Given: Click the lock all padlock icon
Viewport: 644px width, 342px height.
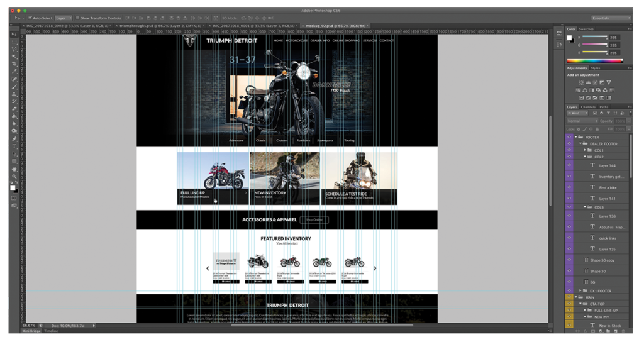Looking at the screenshot, I should (x=597, y=129).
